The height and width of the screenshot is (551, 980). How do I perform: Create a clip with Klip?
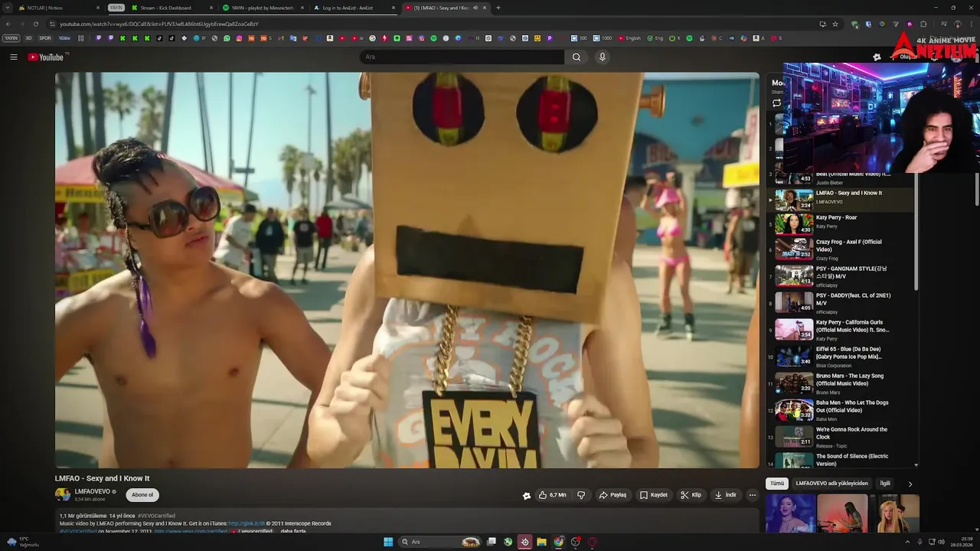coord(691,495)
